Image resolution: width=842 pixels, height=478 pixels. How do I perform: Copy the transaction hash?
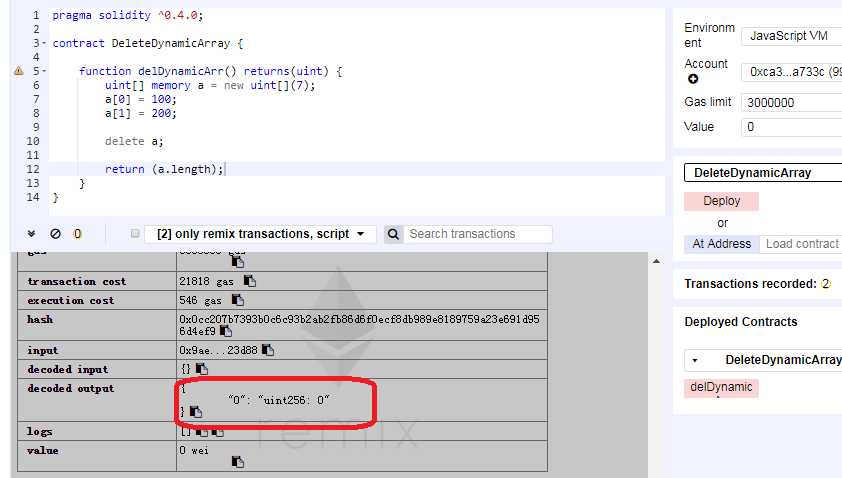(226, 331)
